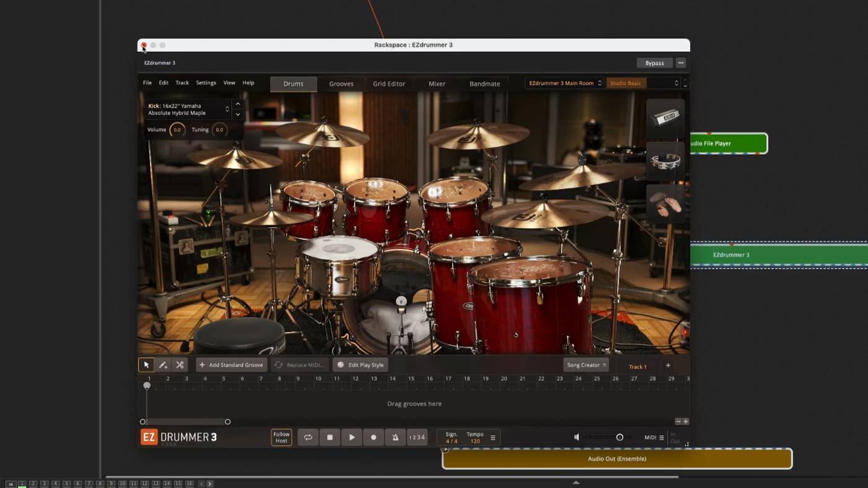Select the scissors cut tool
This screenshot has height=488, width=868.
click(x=180, y=365)
